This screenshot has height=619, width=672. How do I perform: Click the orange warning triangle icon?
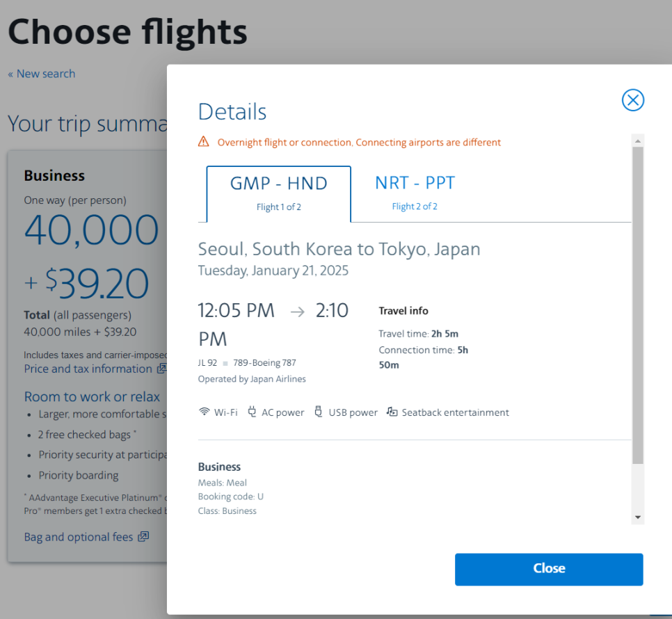[x=204, y=141]
